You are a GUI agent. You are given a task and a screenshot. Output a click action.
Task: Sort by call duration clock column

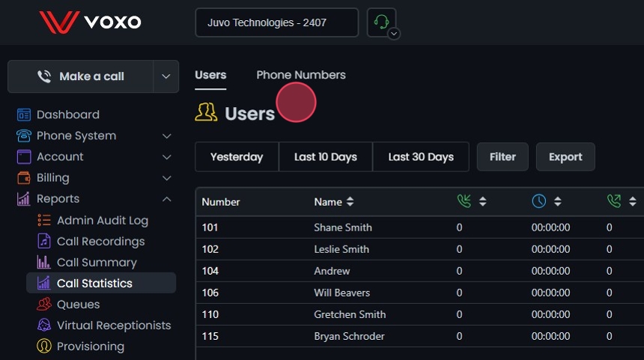pos(557,201)
